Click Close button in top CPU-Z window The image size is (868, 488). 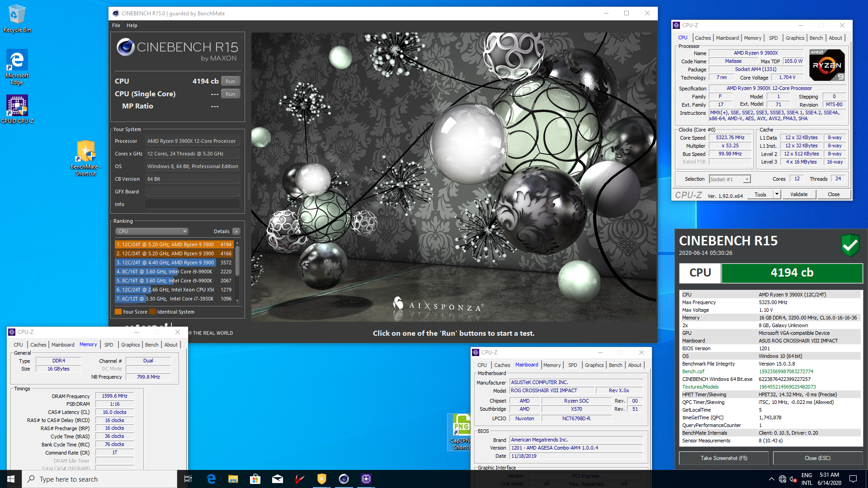point(834,195)
